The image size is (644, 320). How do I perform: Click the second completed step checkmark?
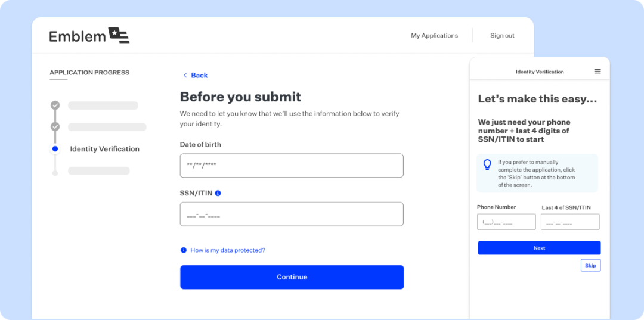(x=55, y=127)
